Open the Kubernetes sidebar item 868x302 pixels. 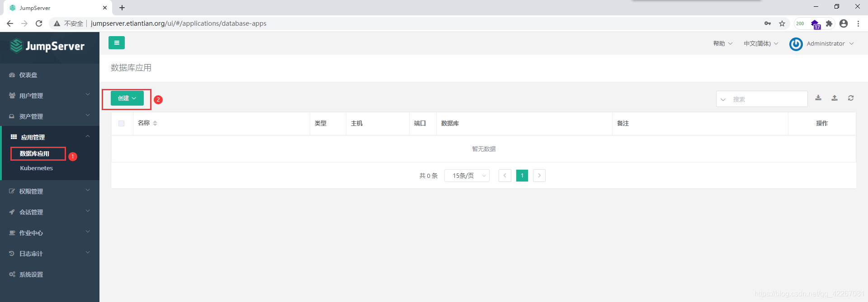[37, 168]
